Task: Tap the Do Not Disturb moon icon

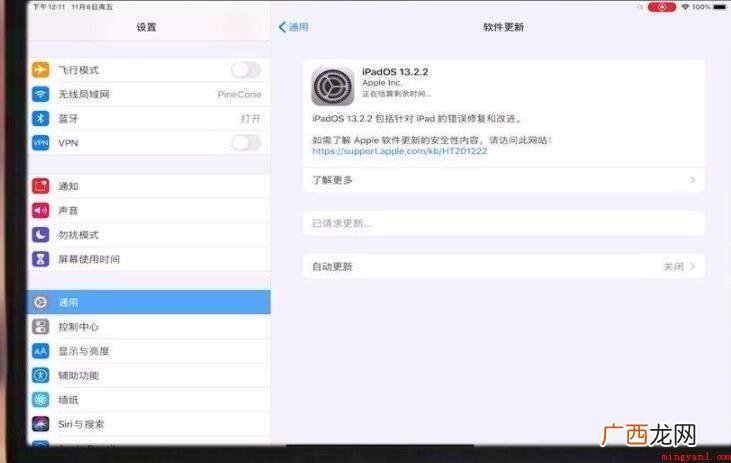Action: 41,235
